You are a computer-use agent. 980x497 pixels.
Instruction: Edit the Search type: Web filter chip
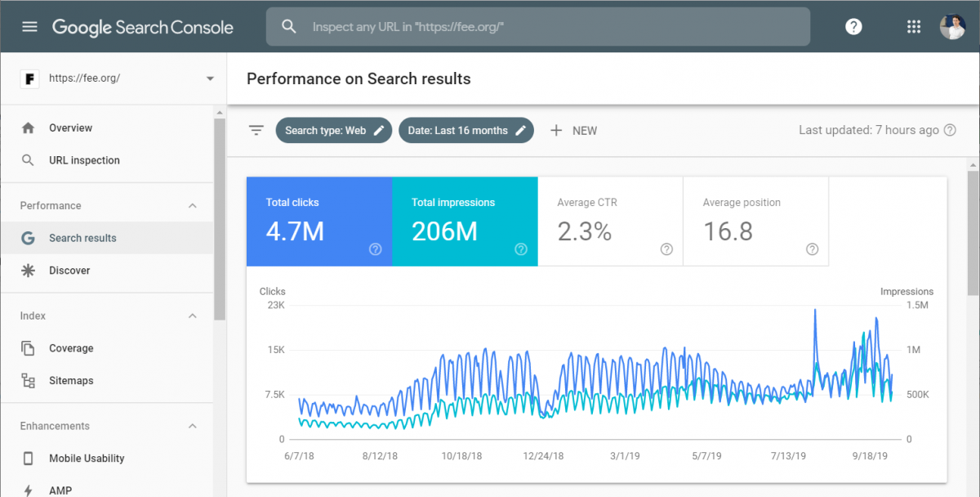334,130
